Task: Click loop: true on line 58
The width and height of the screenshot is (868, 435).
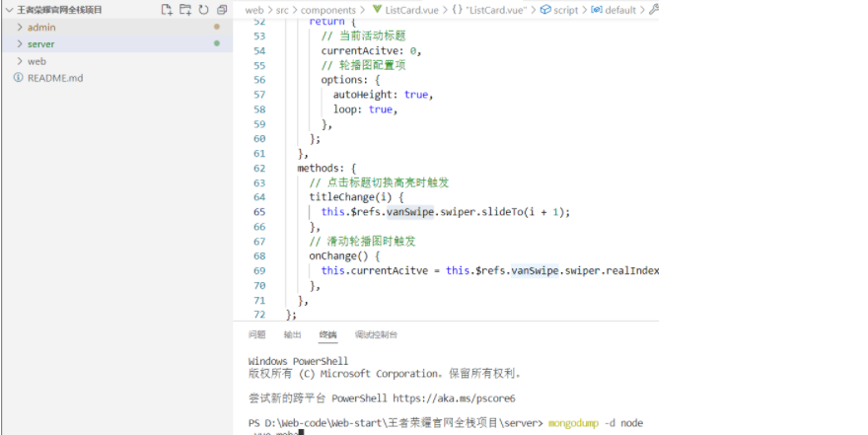Action: [365, 109]
